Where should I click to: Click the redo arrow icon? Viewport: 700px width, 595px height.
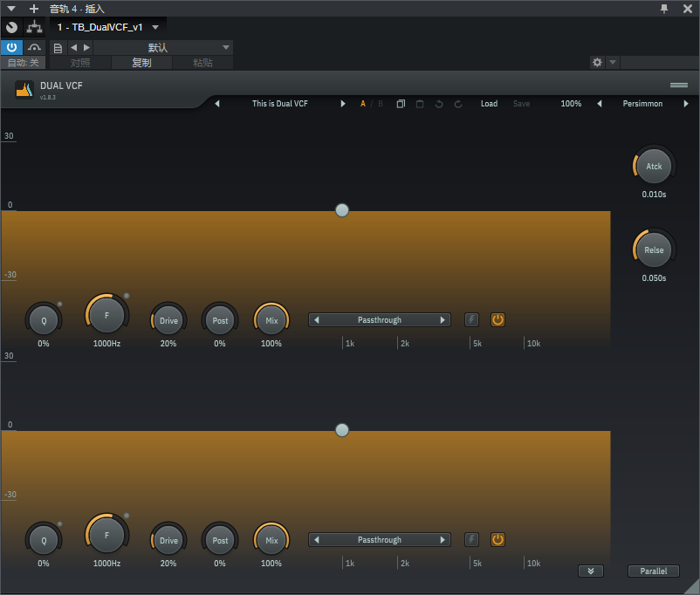coord(458,104)
